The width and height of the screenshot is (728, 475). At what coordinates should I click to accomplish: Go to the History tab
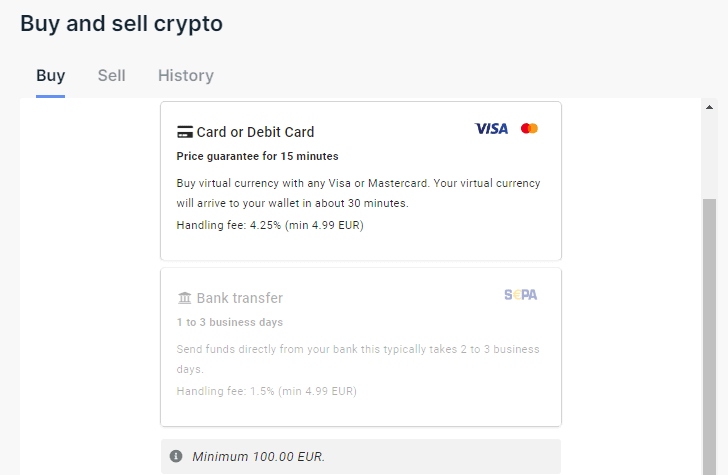coord(185,76)
